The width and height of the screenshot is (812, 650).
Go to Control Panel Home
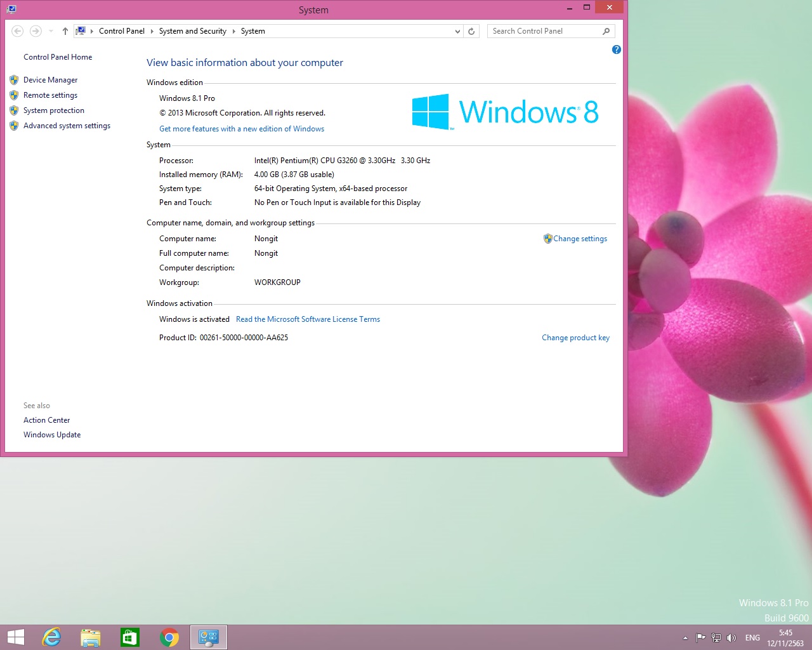coord(58,57)
